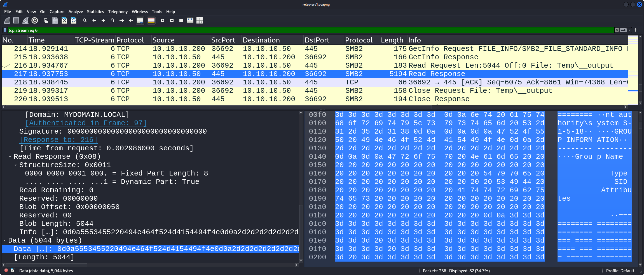Toggle auto-scroll during live capture

(140, 20)
